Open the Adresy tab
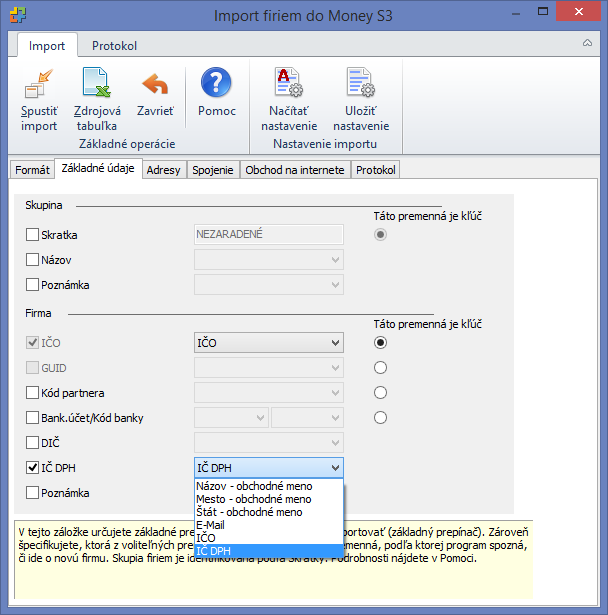This screenshot has width=608, height=615. pyautogui.click(x=164, y=170)
